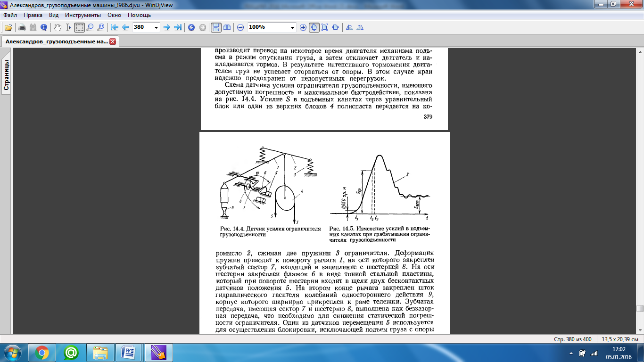Click the Print icon in the toolbar

[x=22, y=27]
